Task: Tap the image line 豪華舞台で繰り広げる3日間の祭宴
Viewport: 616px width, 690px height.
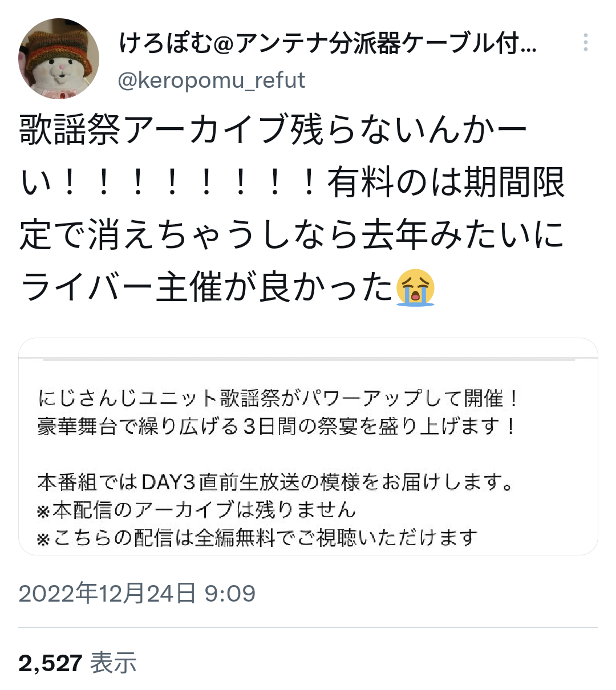Action: pos(277,426)
